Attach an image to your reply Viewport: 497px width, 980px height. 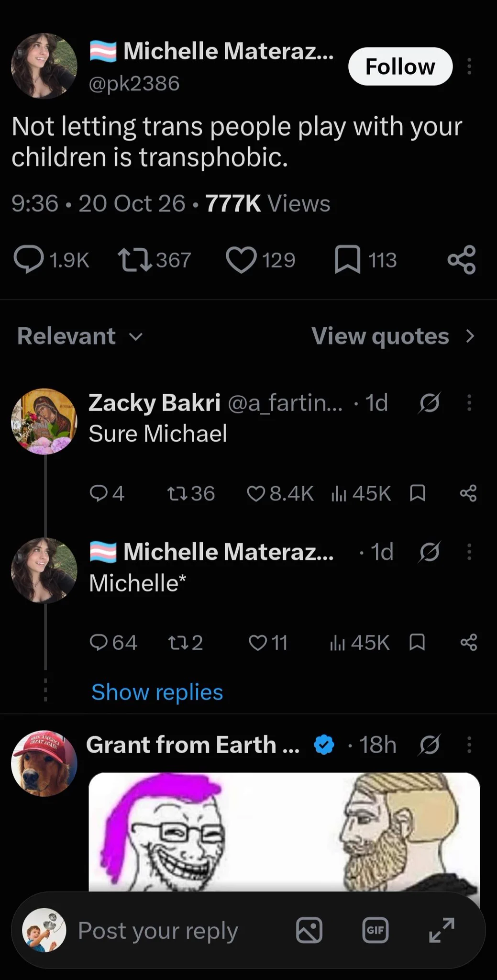(309, 930)
